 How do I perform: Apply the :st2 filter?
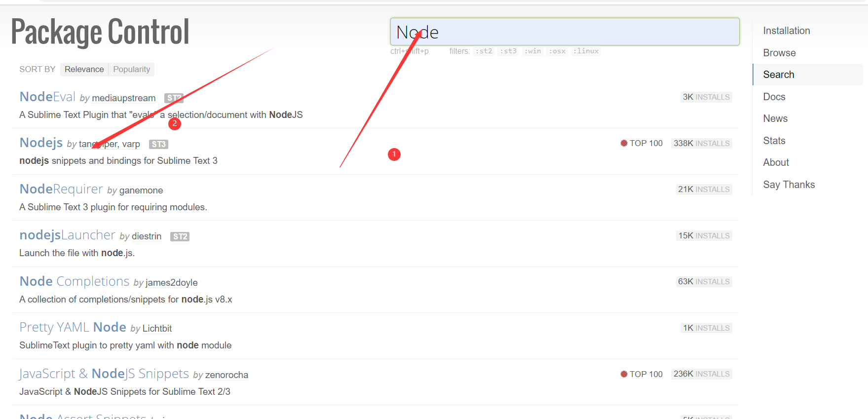pyautogui.click(x=484, y=51)
